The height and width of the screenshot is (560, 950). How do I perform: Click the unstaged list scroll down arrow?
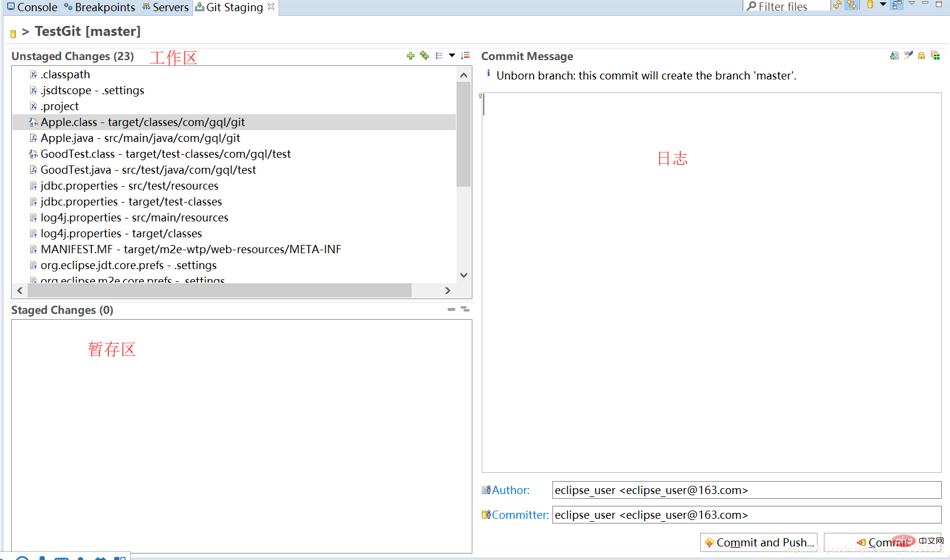[464, 275]
